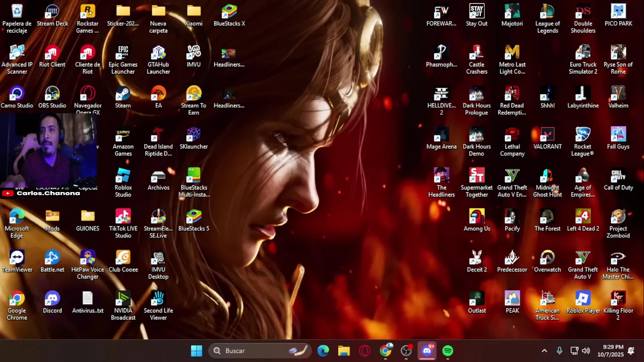Viewport: 644px width, 362px height.
Task: Open Antivirus.txt file
Action: (88, 303)
